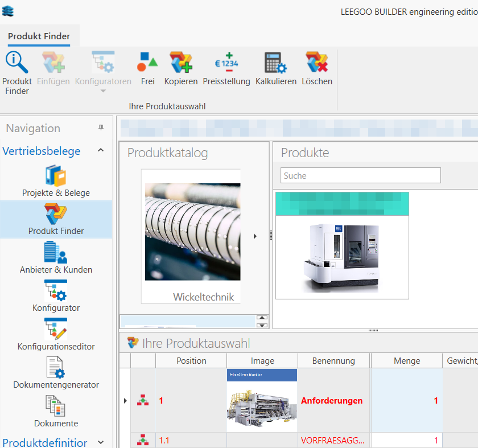Collapse the Vertriebsbelege section
Image resolution: width=478 pixels, height=448 pixels.
[x=101, y=151]
